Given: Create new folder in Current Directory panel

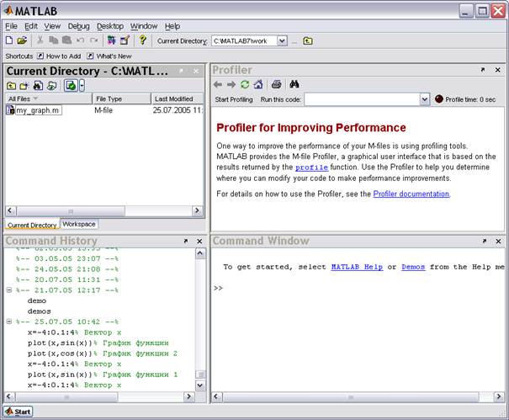Looking at the screenshot, I should click(24, 86).
